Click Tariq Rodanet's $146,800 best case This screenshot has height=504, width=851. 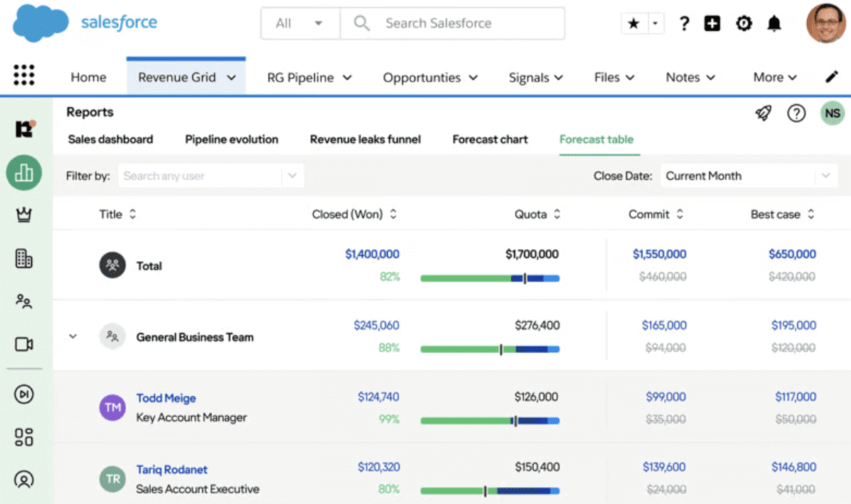point(794,467)
